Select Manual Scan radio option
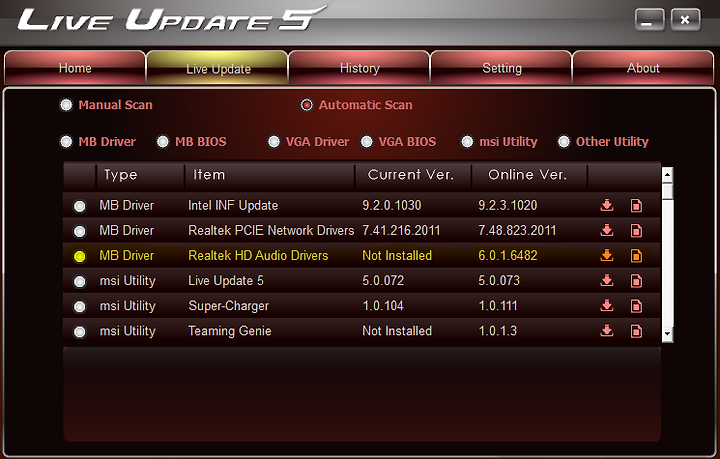Screen dimensions: 720x459 coord(66,105)
